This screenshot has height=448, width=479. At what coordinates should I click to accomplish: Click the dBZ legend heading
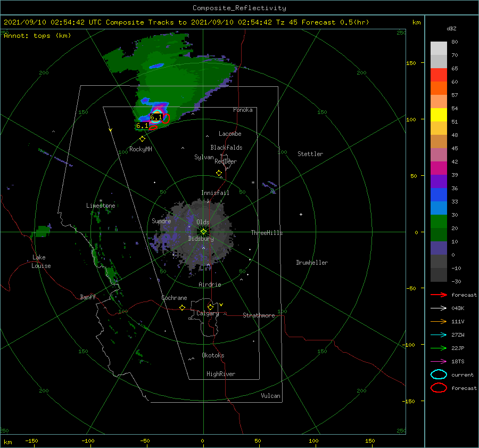click(451, 28)
